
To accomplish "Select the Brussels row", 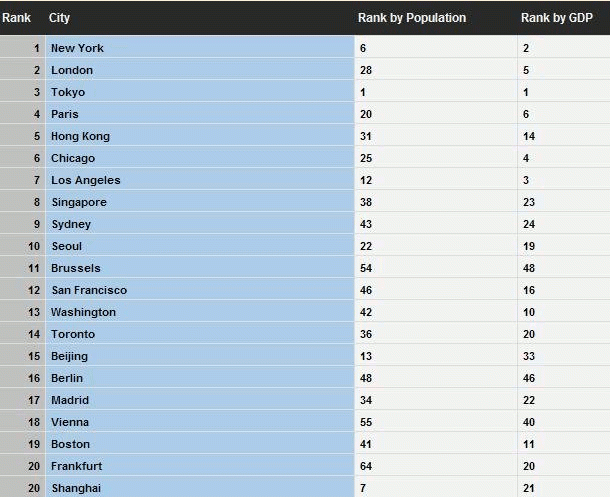I will click(76, 268).
